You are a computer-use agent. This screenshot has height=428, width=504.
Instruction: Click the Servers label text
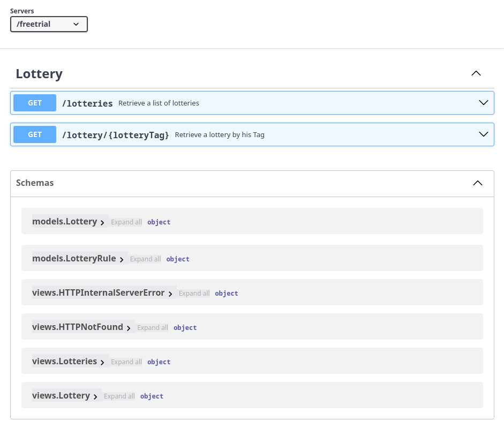(x=22, y=11)
